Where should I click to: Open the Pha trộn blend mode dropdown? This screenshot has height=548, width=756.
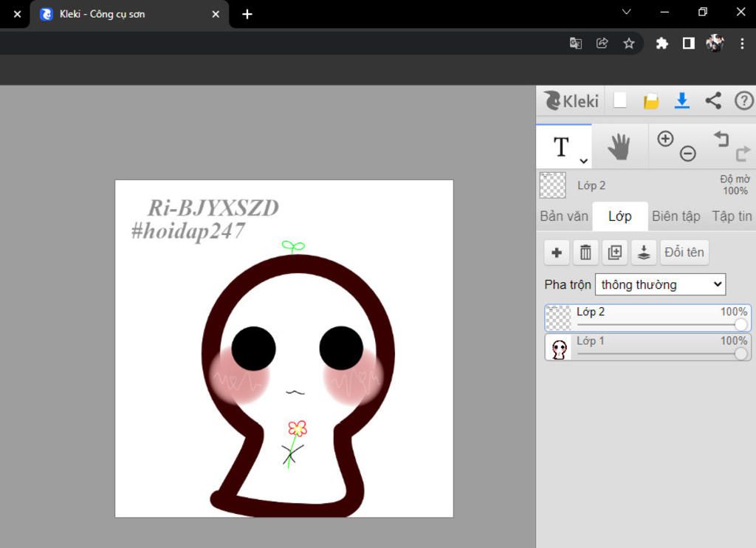(660, 284)
